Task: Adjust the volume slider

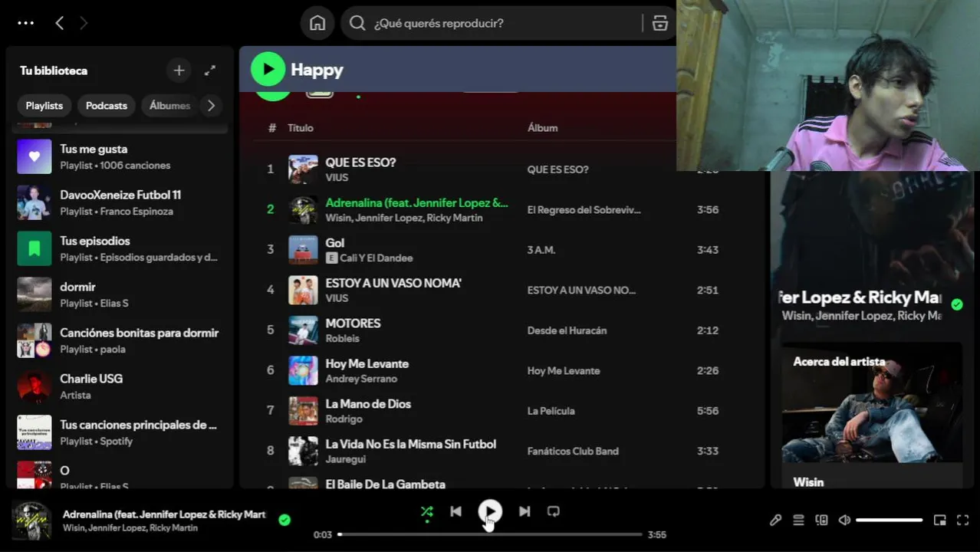Action: coord(890,520)
